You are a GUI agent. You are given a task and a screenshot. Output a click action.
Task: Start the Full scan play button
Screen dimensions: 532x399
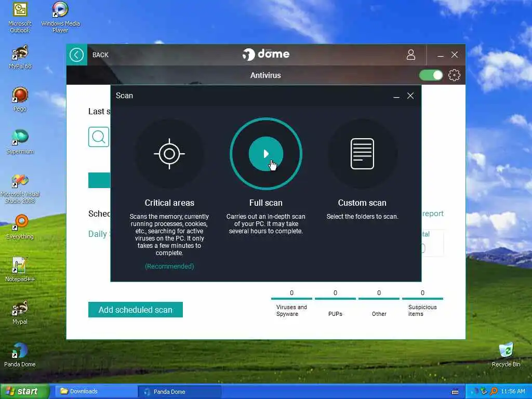[265, 154]
